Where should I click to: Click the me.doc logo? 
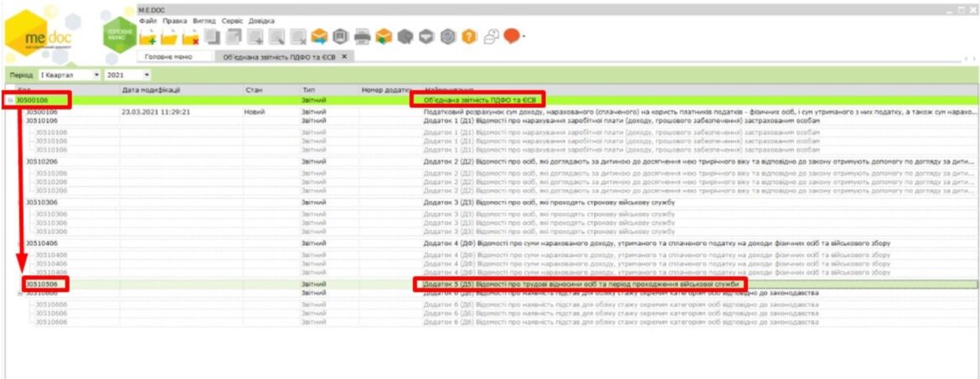pyautogui.click(x=38, y=34)
